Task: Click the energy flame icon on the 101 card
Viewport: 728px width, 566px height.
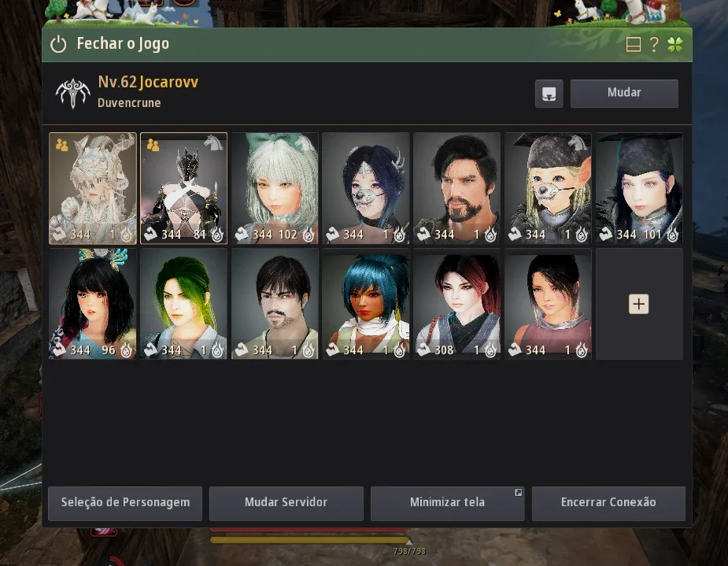Action: tap(673, 235)
